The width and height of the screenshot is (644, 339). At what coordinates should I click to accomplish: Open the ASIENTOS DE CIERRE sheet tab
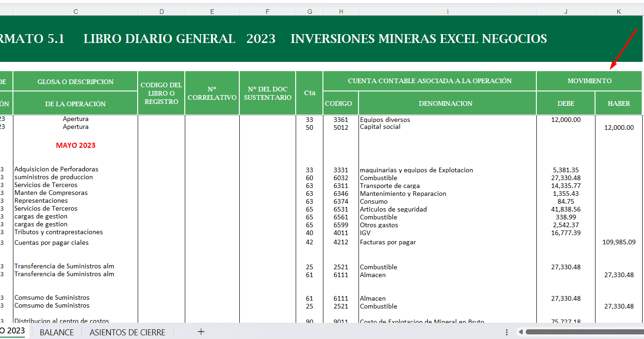128,332
